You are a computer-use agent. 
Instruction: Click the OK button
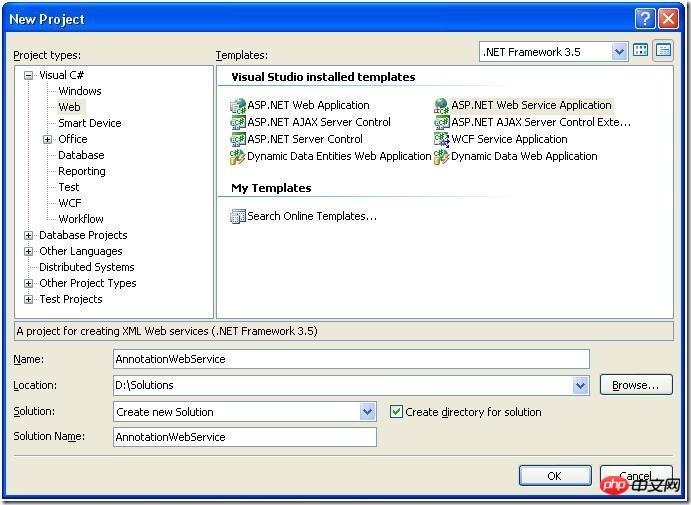coord(555,476)
